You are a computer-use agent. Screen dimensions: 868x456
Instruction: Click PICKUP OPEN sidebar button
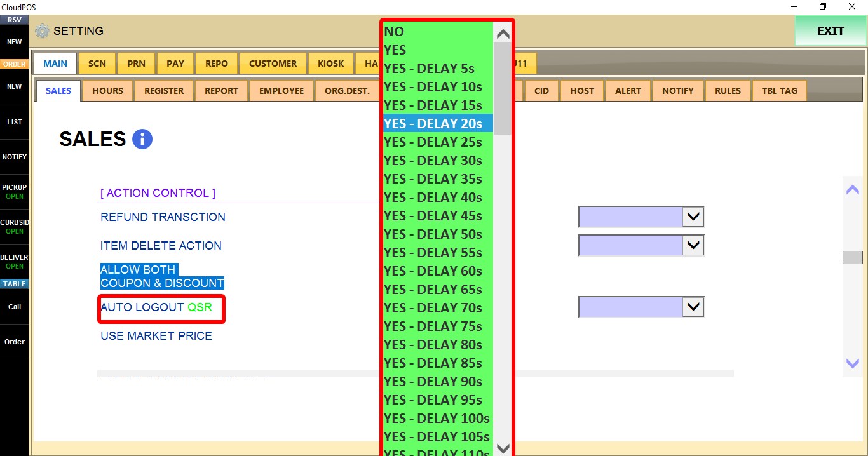click(x=14, y=192)
